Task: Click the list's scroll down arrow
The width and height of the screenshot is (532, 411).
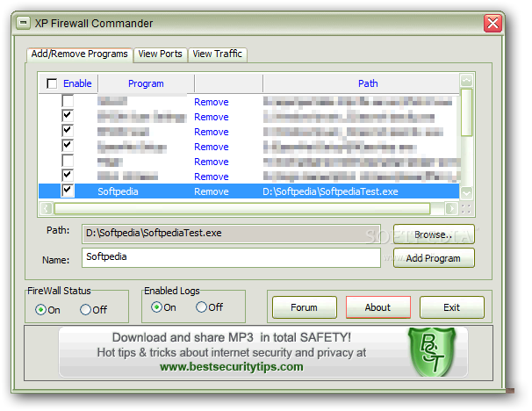Action: (x=466, y=193)
